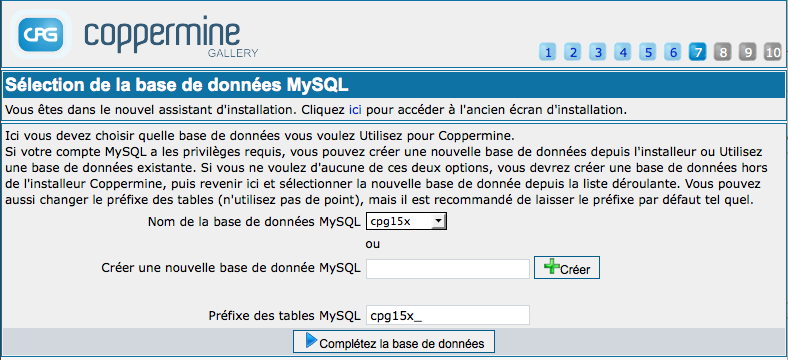Go to installer step 6 icon

pyautogui.click(x=673, y=52)
